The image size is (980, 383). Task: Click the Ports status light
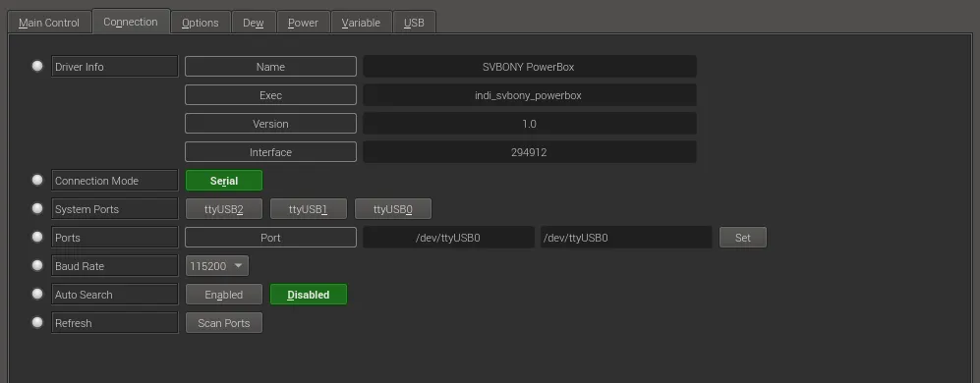(x=37, y=237)
